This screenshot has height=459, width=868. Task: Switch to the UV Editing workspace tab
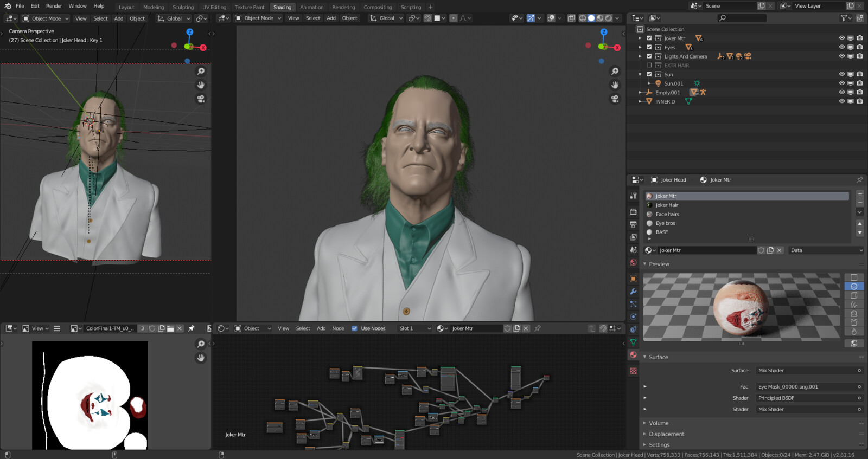click(x=214, y=7)
